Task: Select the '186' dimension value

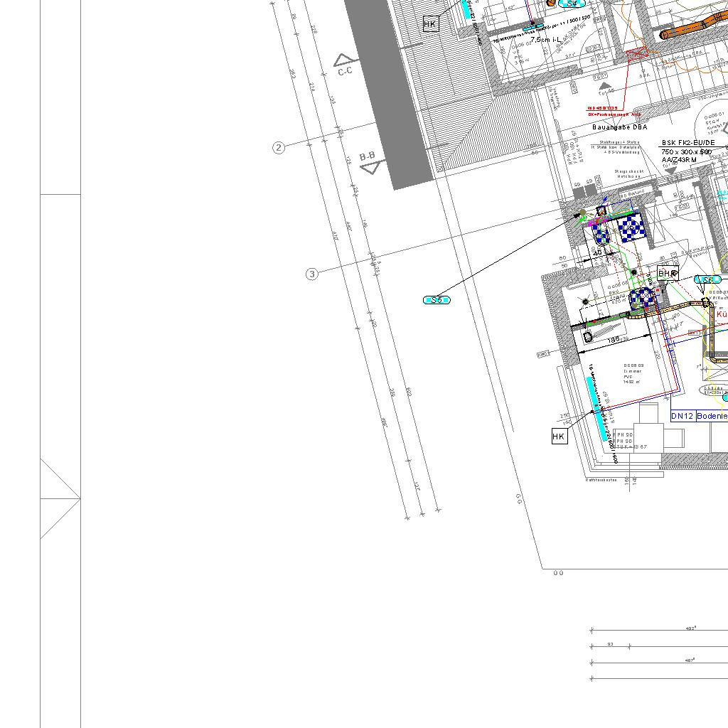Action: pyautogui.click(x=614, y=341)
